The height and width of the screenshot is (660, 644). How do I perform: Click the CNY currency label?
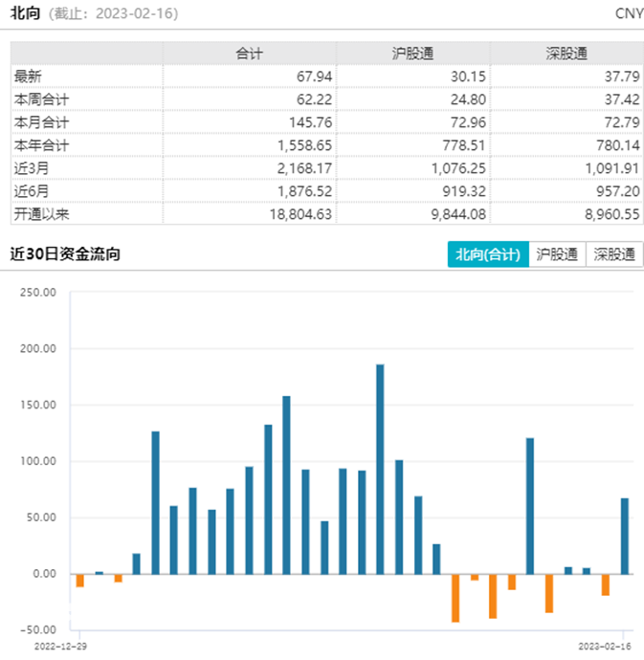click(630, 13)
